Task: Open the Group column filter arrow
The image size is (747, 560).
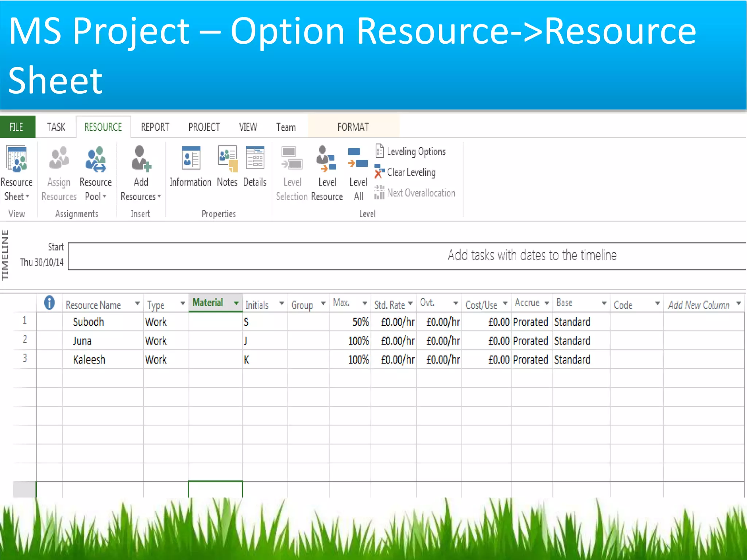Action: tap(323, 303)
